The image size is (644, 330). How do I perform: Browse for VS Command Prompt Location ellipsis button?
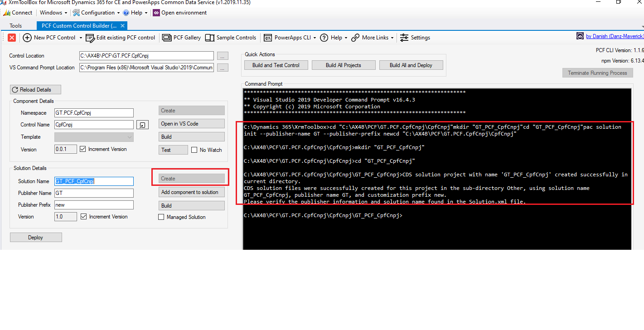(223, 68)
